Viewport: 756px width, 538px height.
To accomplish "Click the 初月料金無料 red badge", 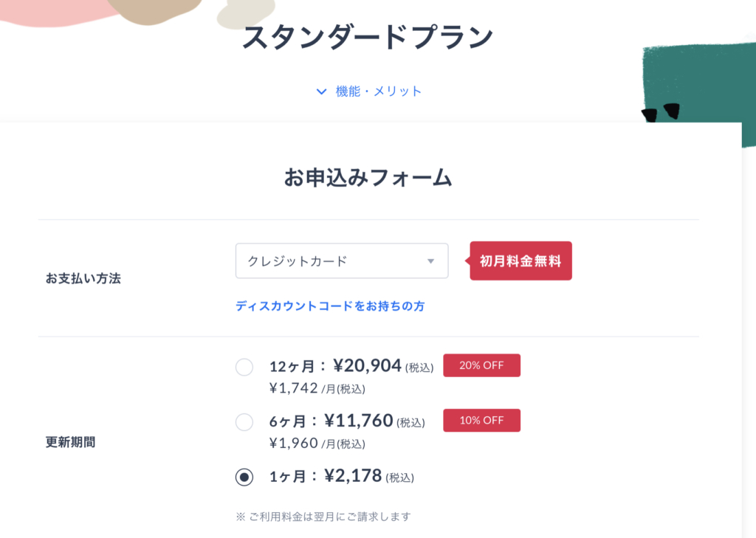I will (x=520, y=261).
